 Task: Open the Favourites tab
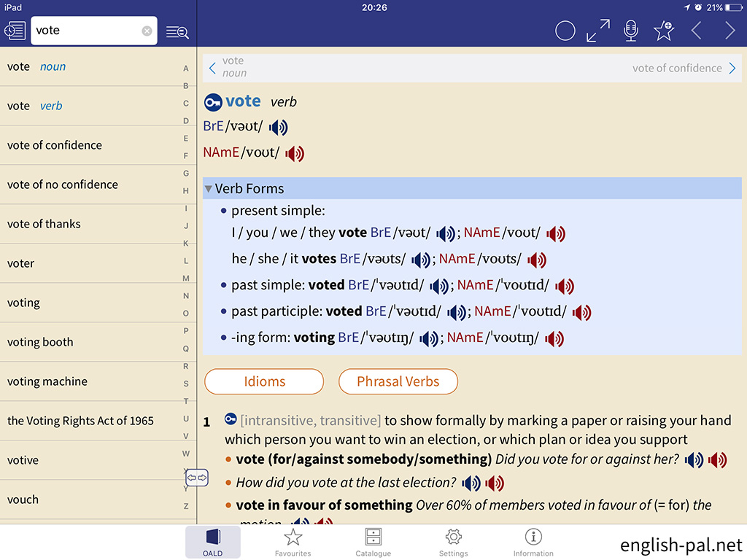click(x=293, y=542)
